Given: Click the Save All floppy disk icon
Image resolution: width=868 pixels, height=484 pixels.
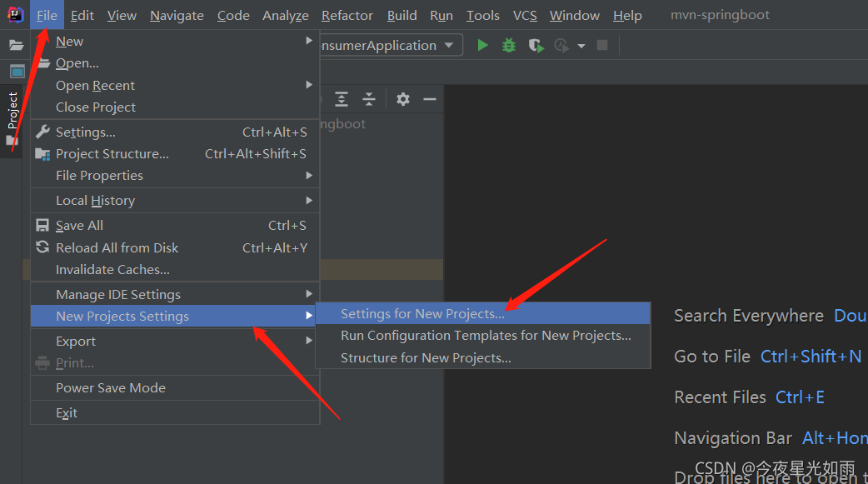Looking at the screenshot, I should pos(42,225).
